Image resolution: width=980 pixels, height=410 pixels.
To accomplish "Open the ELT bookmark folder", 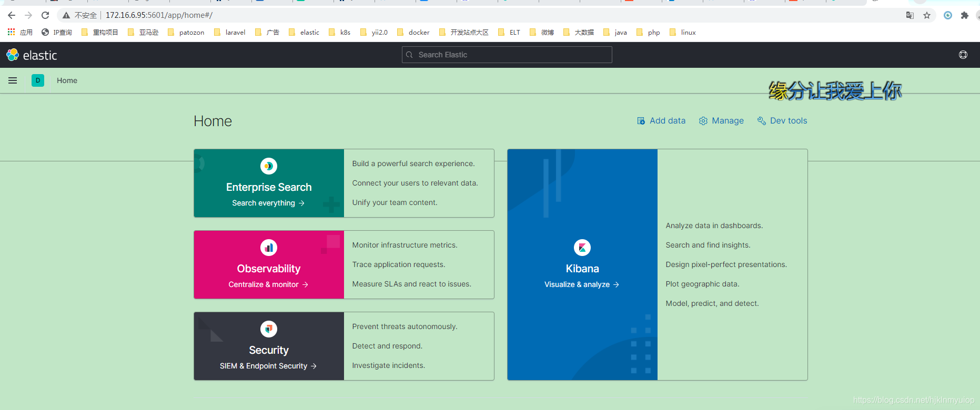I will [509, 32].
